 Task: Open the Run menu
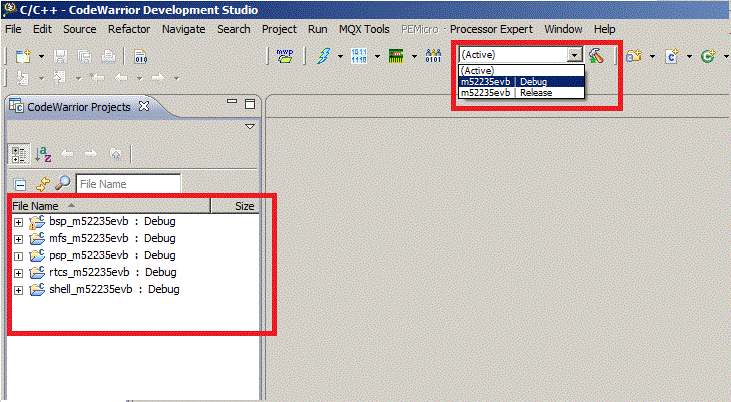(317, 29)
